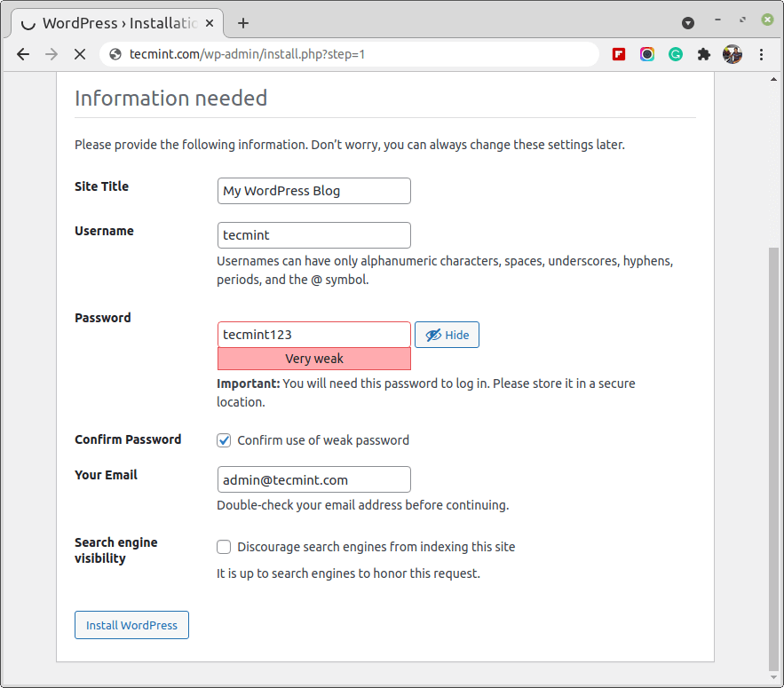Open the colorful camera extension icon
Image resolution: width=784 pixels, height=688 pixels.
(647, 54)
